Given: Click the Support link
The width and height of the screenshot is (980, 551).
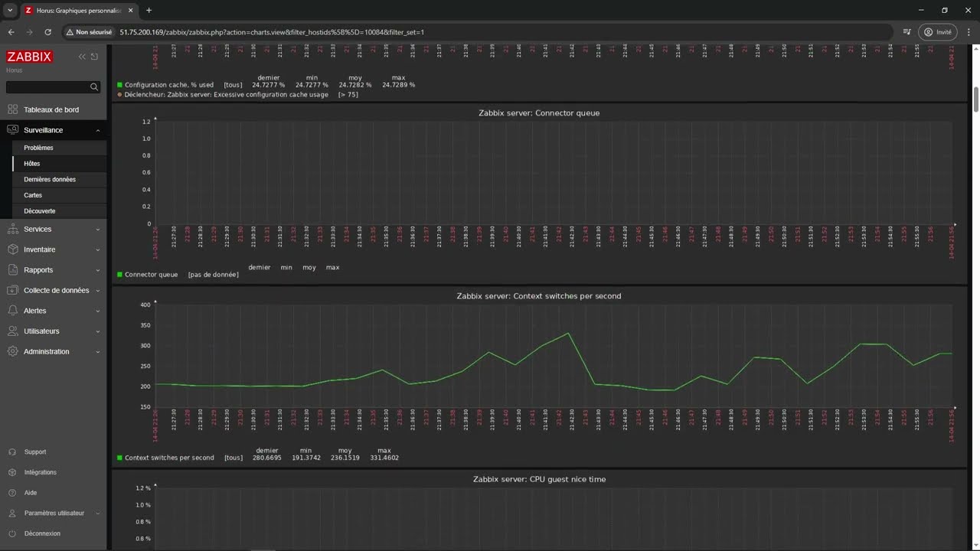Looking at the screenshot, I should [x=35, y=452].
